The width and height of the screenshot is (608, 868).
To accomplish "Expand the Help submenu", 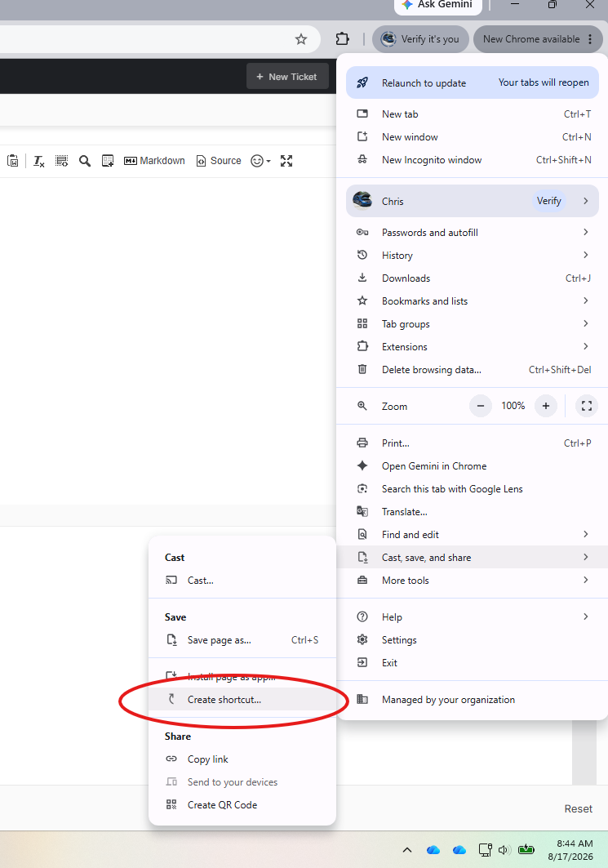I will (473, 617).
